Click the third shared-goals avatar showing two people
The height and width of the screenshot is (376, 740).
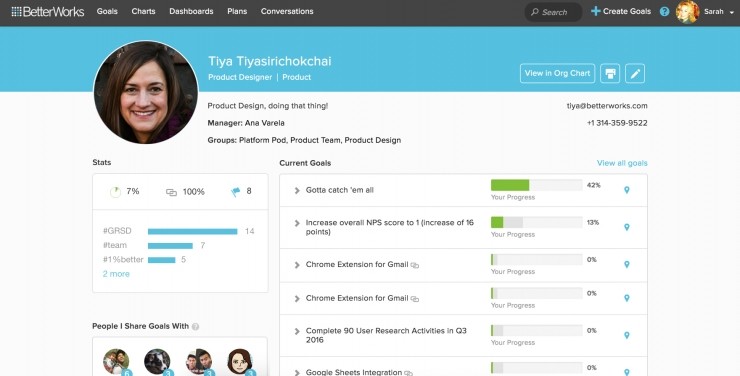click(x=199, y=362)
